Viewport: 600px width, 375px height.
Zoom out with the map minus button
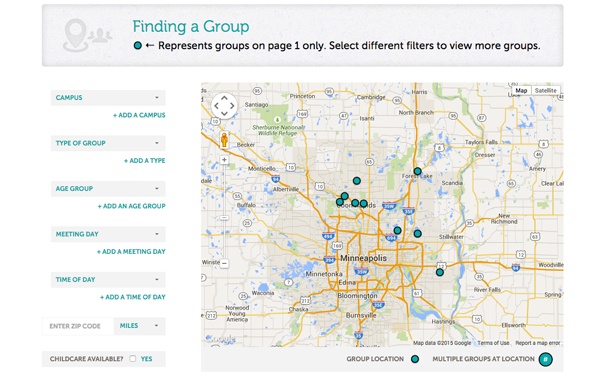pos(224,263)
